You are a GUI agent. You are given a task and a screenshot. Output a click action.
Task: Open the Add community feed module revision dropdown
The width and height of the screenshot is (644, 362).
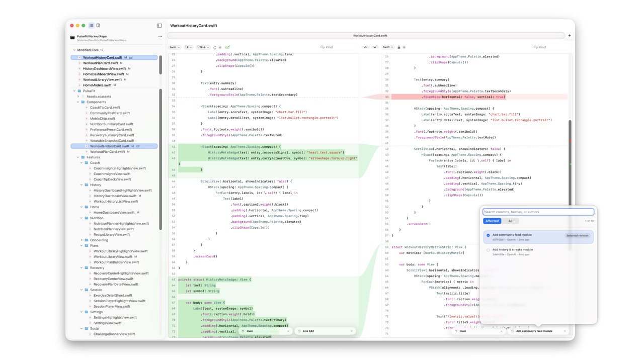tap(538, 331)
